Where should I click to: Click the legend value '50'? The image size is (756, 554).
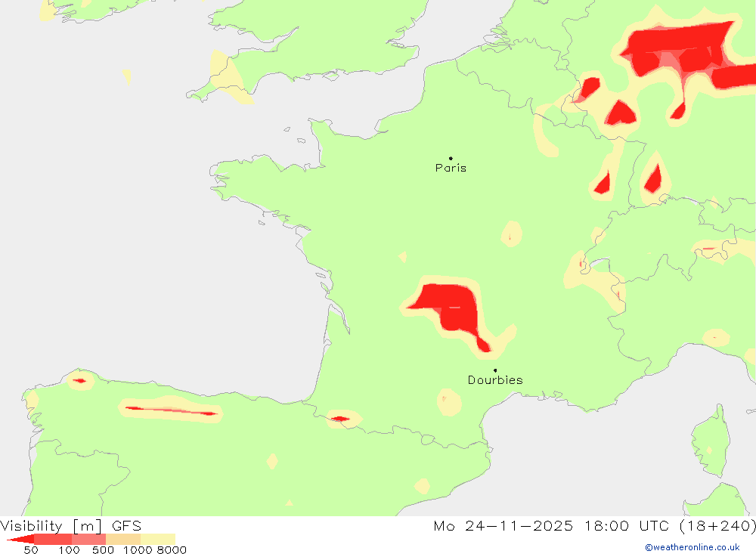pos(31,550)
